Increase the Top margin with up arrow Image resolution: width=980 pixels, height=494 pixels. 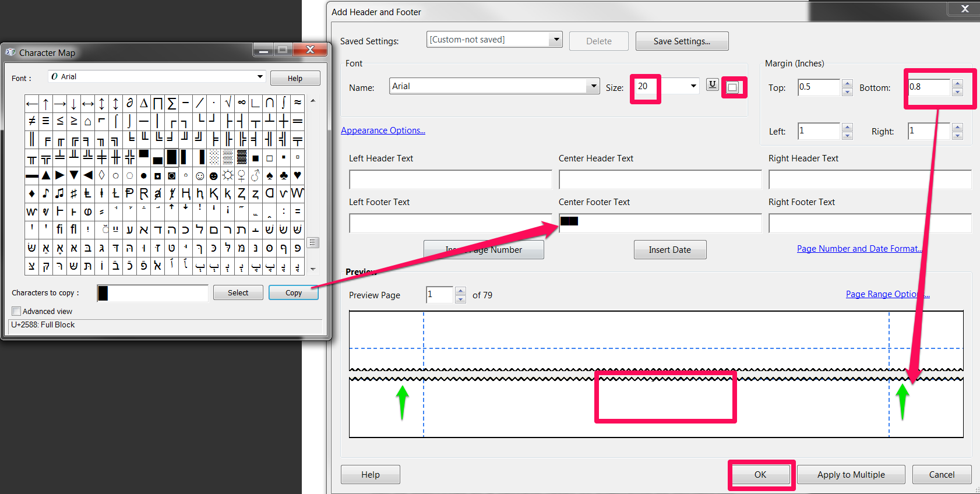[848, 83]
